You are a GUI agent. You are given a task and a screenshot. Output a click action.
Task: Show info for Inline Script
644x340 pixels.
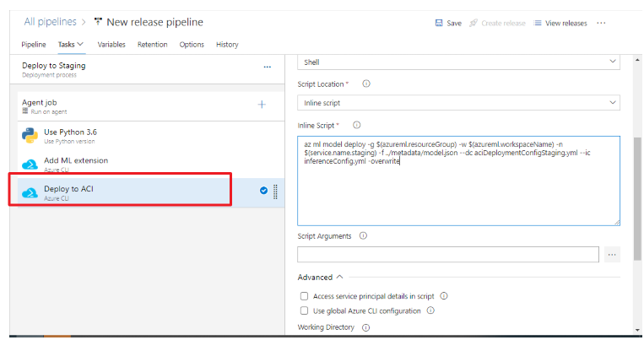(356, 125)
